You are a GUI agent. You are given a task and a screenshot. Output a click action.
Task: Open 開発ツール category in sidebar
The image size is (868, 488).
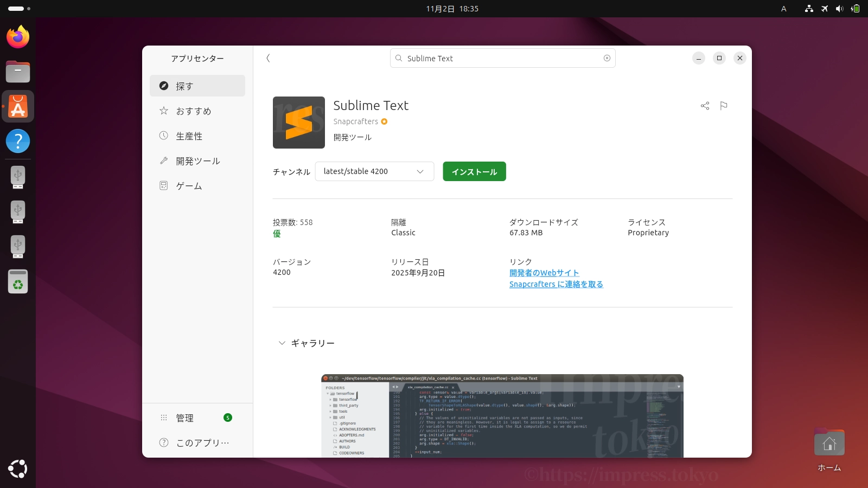tap(197, 160)
